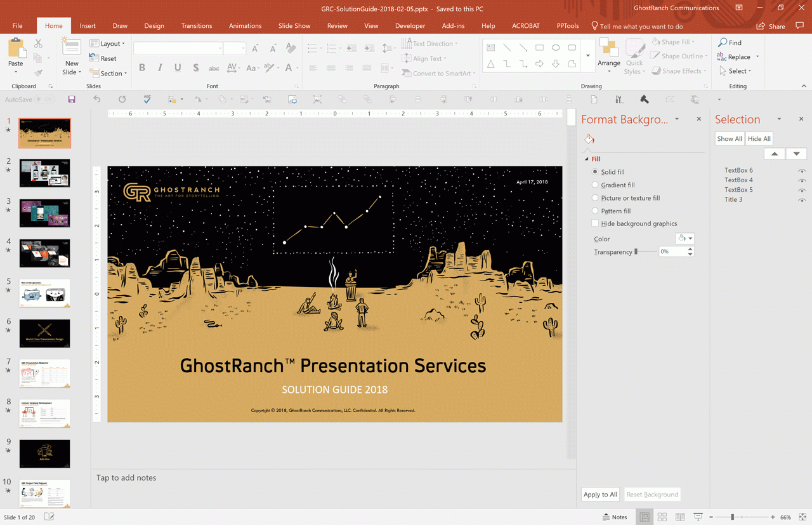This screenshot has width=812, height=525.
Task: Click the Center align paragraph icon
Action: pyautogui.click(x=331, y=68)
